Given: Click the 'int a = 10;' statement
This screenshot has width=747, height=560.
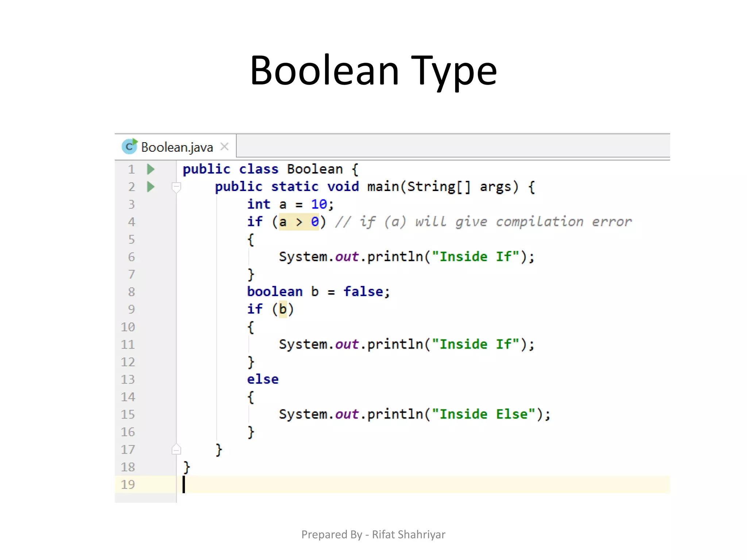Looking at the screenshot, I should pyautogui.click(x=290, y=204).
